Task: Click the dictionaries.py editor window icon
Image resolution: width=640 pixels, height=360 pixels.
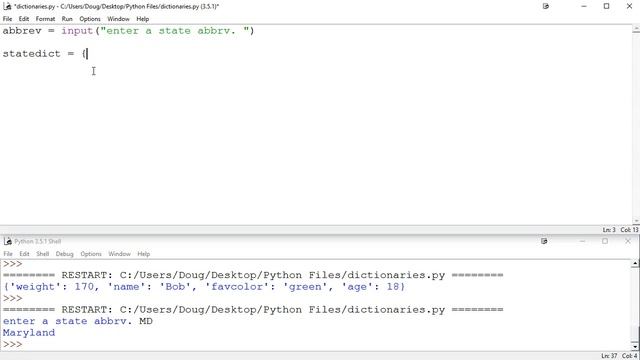Action: click(7, 6)
